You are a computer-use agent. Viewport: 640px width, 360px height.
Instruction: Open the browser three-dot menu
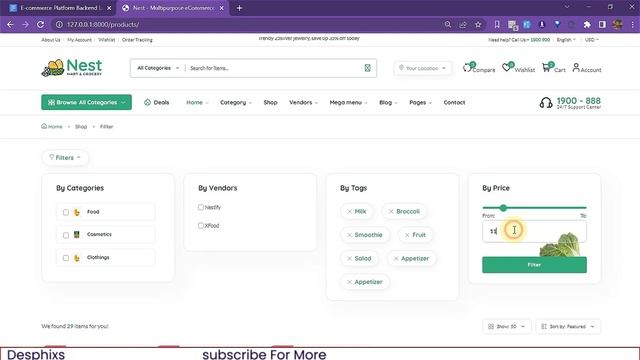tap(633, 24)
